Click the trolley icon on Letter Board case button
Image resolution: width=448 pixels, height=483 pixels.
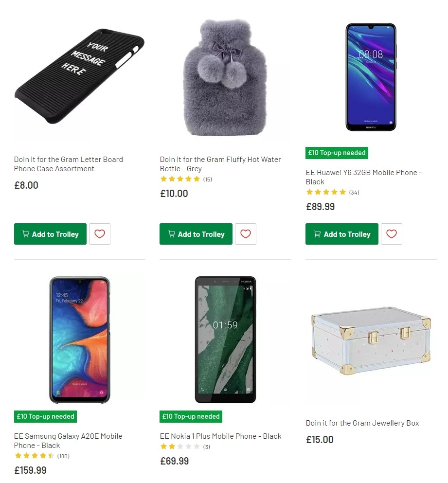point(25,234)
